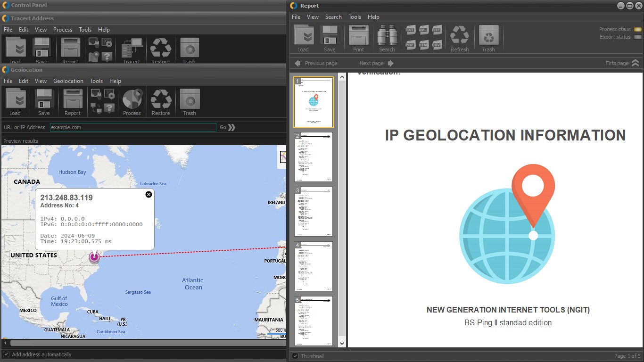Click Trash icon in Geolocation toolbar
The image size is (644, 362).
(x=190, y=99)
